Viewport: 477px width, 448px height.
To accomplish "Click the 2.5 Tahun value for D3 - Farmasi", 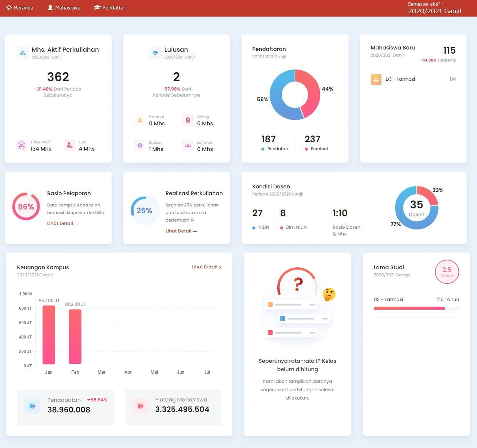I will pos(448,299).
